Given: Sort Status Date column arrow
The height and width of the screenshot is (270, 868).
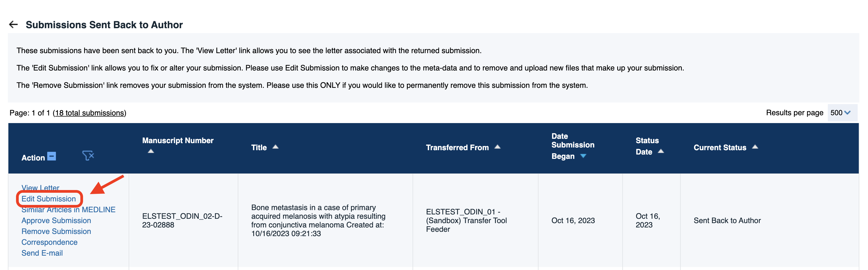Looking at the screenshot, I should [x=661, y=151].
